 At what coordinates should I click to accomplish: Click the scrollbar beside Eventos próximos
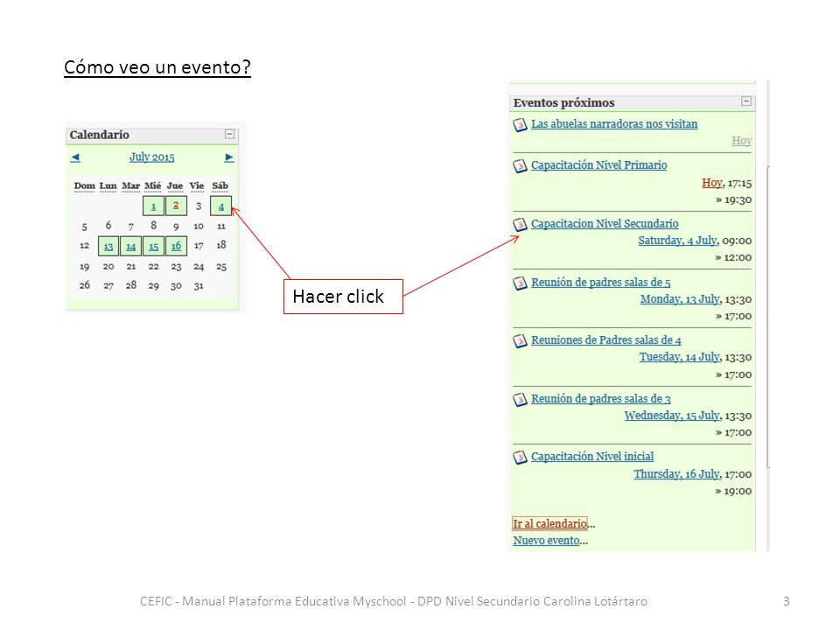coord(768,316)
